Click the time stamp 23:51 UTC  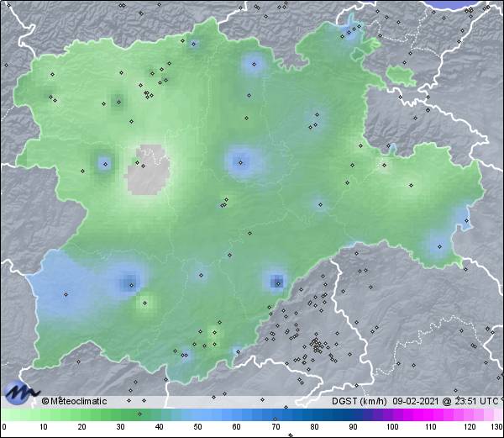(475, 401)
